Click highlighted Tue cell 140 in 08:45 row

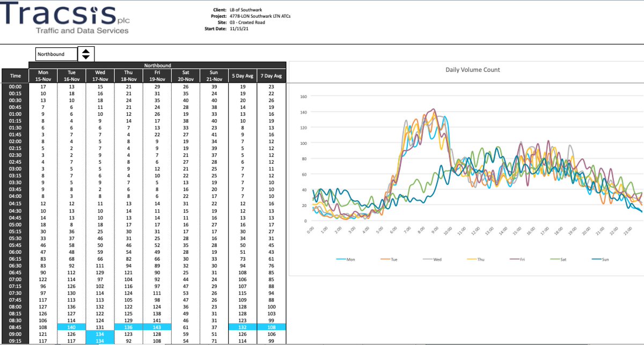pos(72,327)
